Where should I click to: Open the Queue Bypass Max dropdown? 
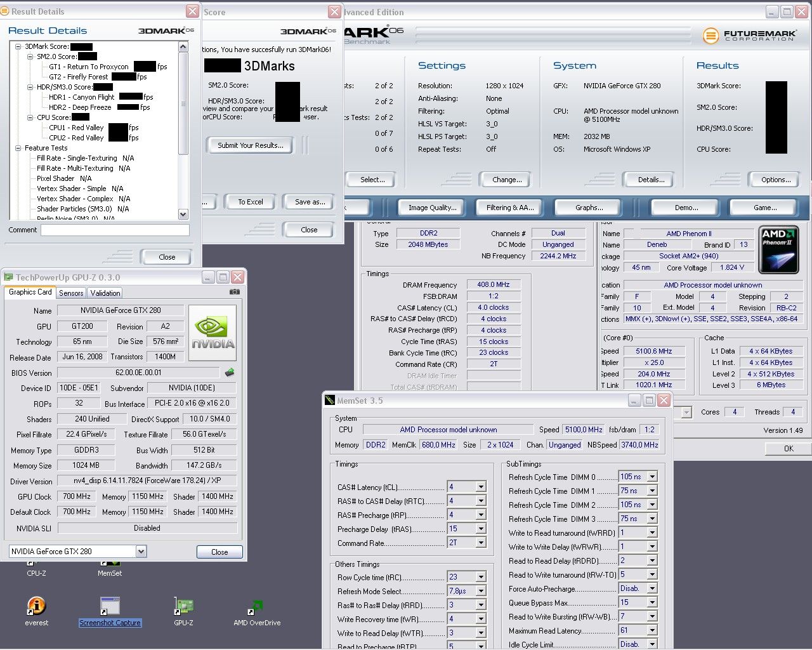(652, 602)
